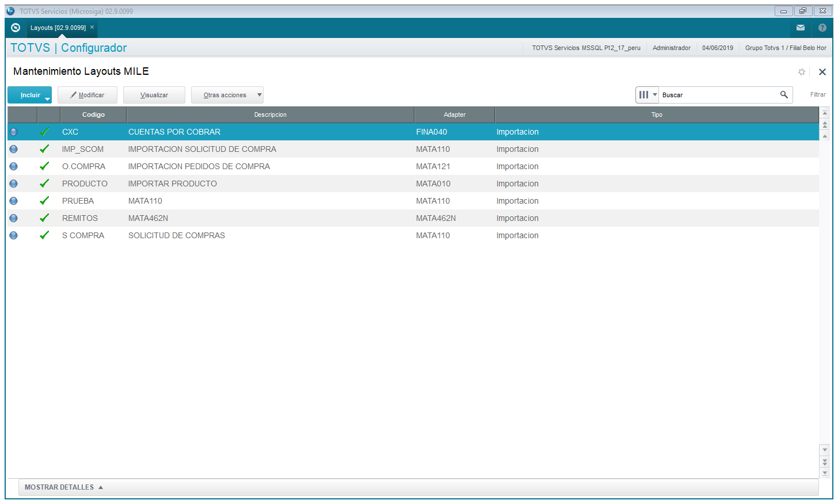Click in the Buscar search field

pyautogui.click(x=719, y=95)
